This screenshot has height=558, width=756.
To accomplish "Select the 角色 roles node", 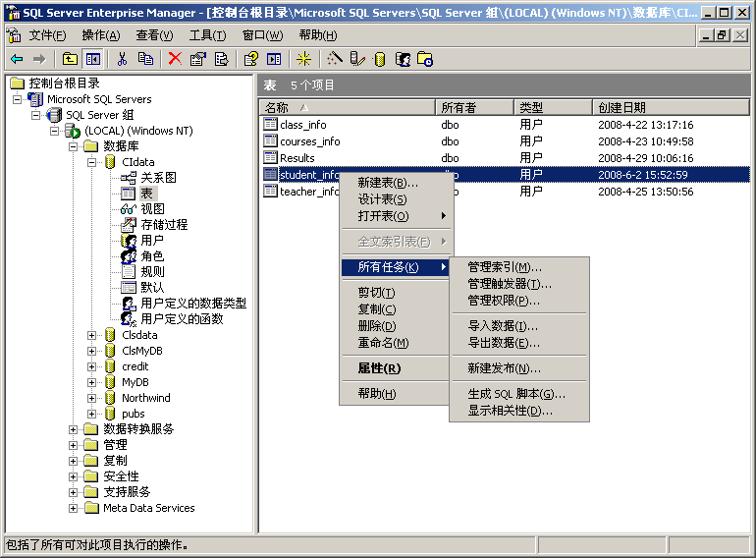I will (x=152, y=256).
